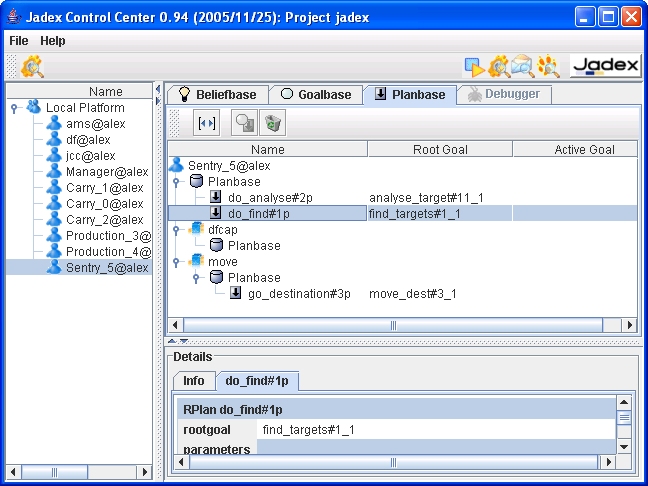Viewport: 648px width, 486px height.
Task: Click the right-pointing split pane arrow
Action: pos(158,100)
